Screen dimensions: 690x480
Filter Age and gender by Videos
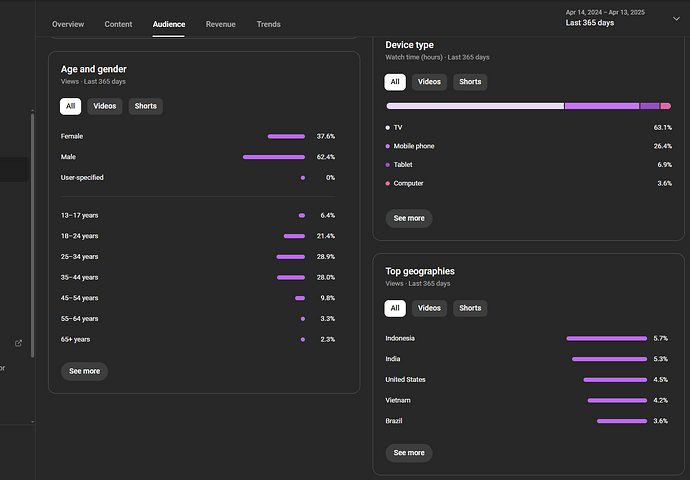pos(105,106)
